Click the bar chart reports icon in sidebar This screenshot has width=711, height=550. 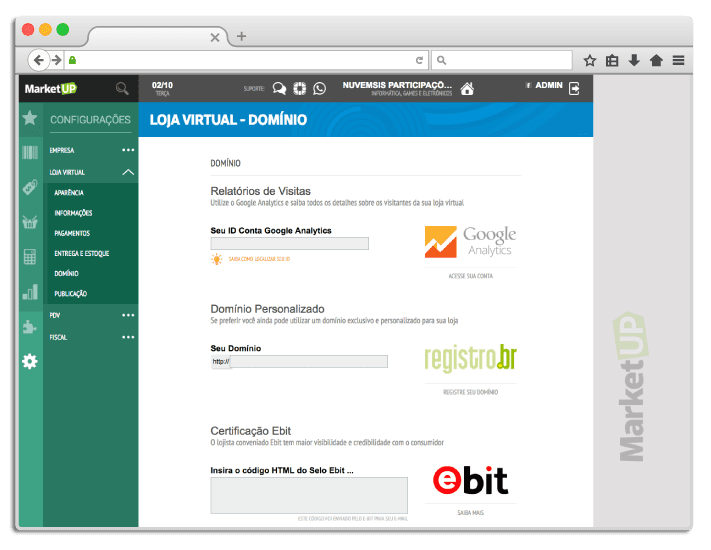tap(30, 292)
